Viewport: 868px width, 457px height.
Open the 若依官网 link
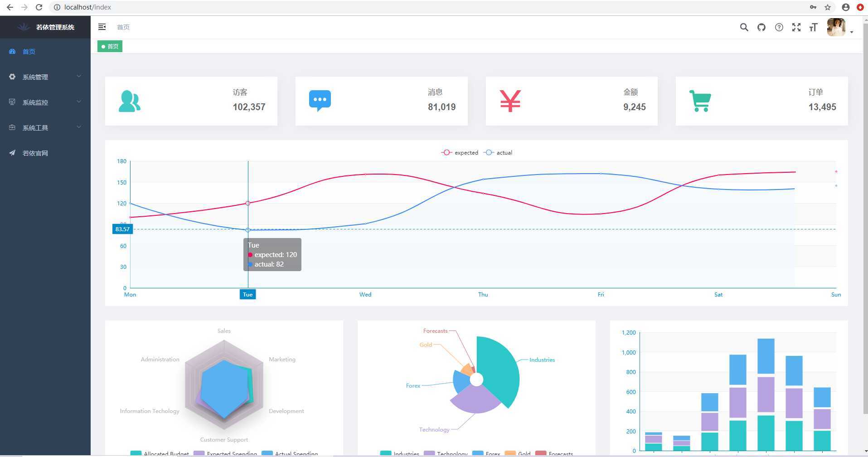click(x=45, y=153)
